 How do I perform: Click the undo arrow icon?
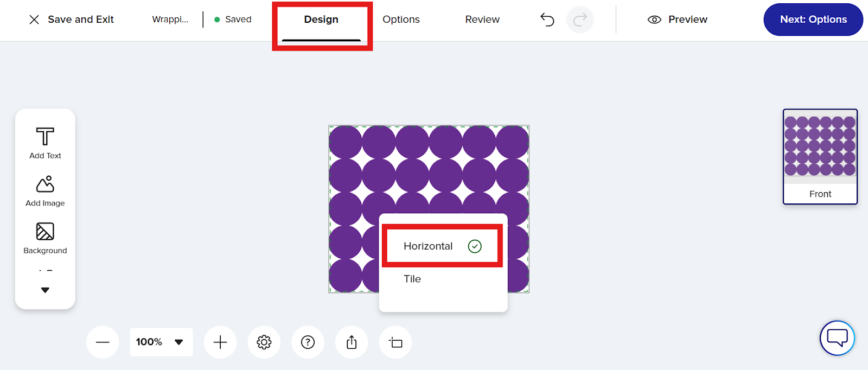point(547,20)
